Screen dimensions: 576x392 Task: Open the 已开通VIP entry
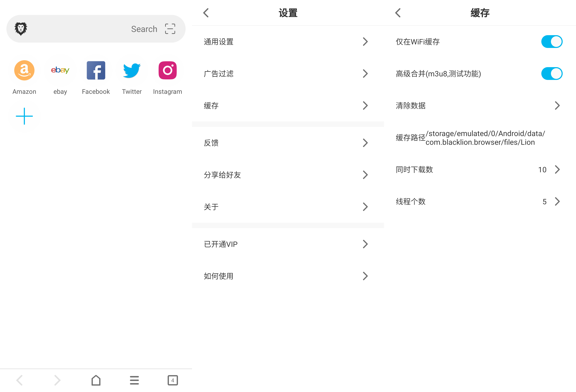[287, 244]
